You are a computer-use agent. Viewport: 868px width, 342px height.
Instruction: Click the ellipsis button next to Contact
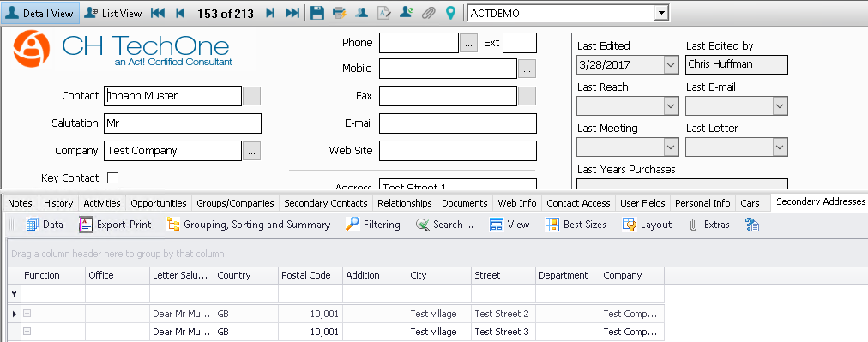pyautogui.click(x=252, y=96)
